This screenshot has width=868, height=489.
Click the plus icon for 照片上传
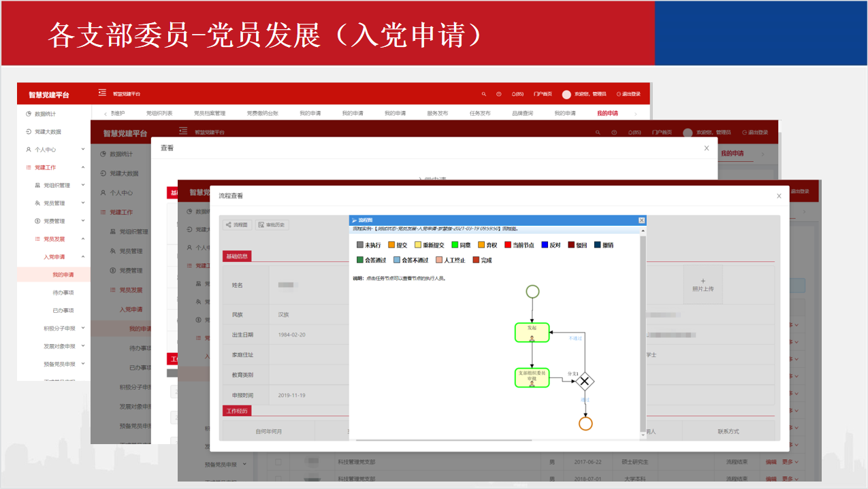click(703, 281)
